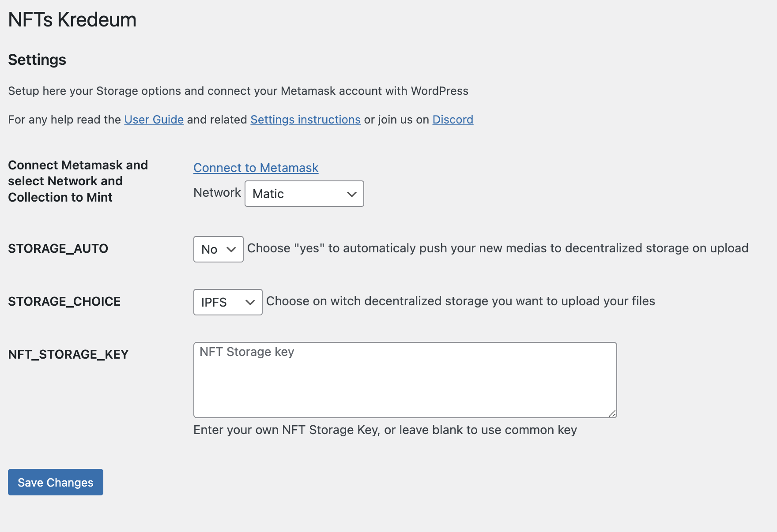Open the Network dropdown showing Matic

coord(304,194)
